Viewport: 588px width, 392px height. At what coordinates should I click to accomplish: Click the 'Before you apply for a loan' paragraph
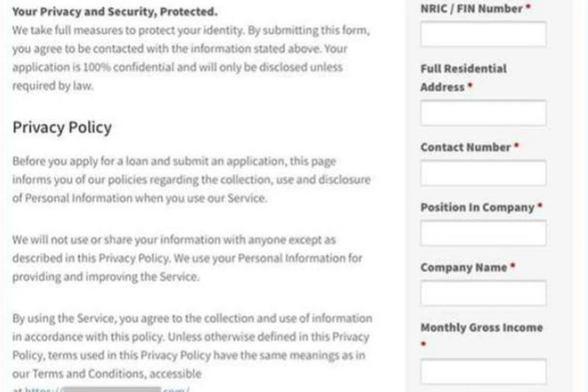click(x=191, y=179)
